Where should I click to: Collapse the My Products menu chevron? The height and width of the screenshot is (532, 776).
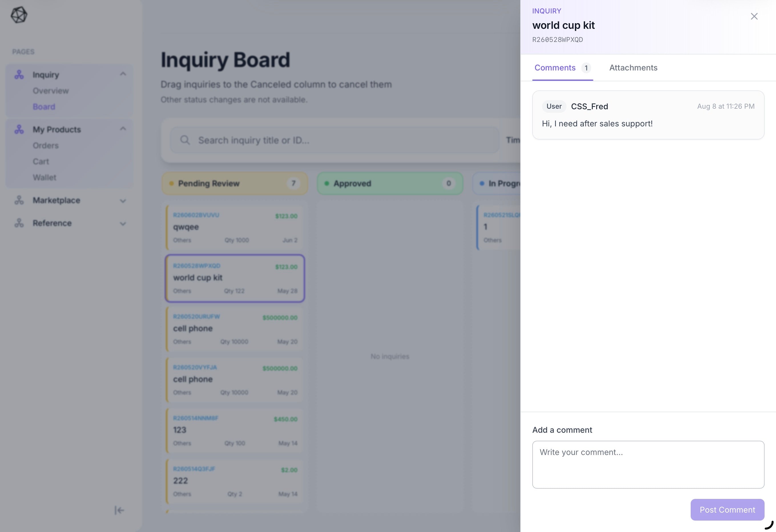tap(123, 129)
